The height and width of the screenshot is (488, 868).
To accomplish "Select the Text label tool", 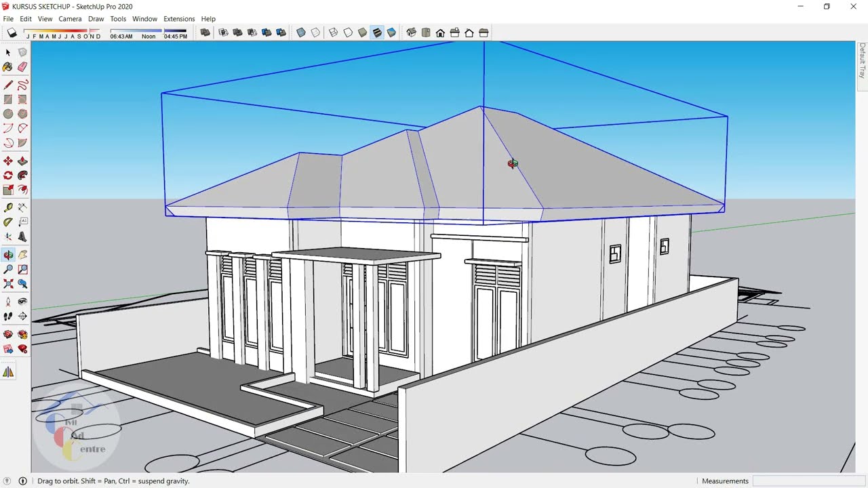I will pos(22,222).
